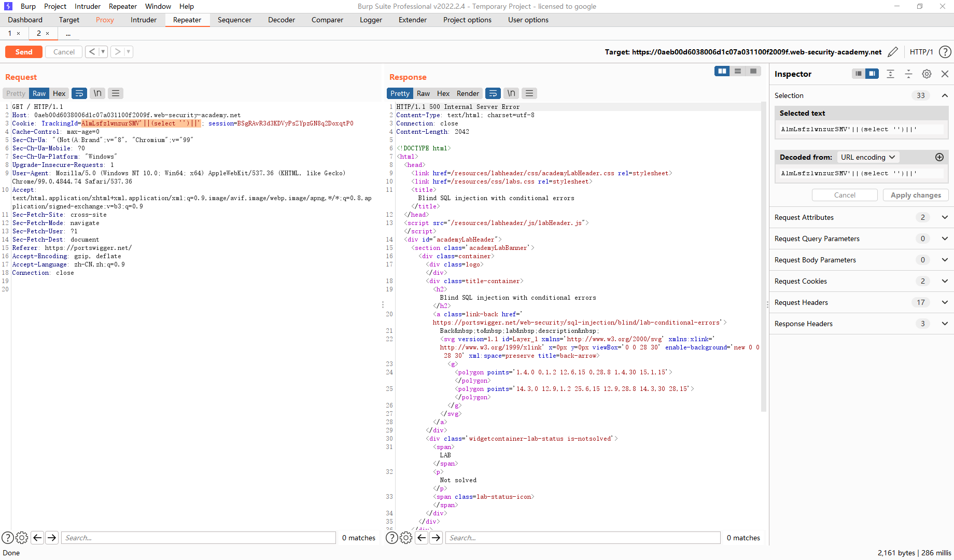Select top-bottom split layout
954x560 pixels.
(737, 71)
